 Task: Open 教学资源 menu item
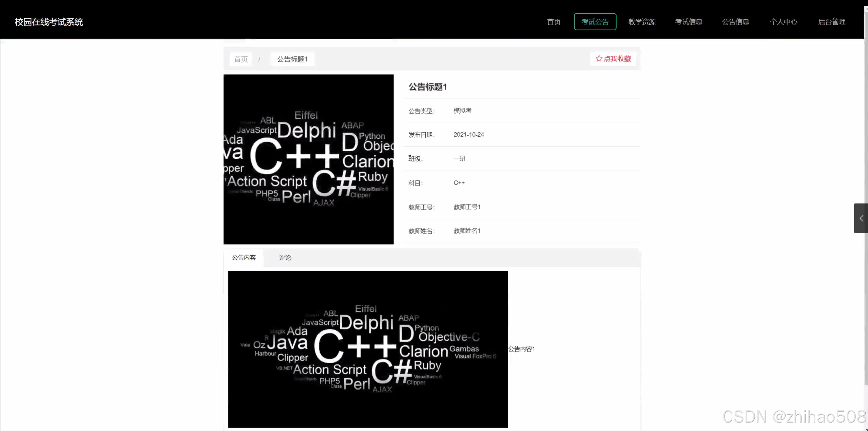(642, 22)
